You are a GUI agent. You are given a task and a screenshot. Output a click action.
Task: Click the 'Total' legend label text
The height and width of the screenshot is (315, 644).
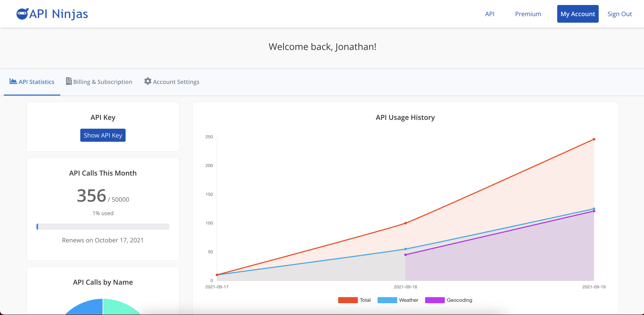365,300
